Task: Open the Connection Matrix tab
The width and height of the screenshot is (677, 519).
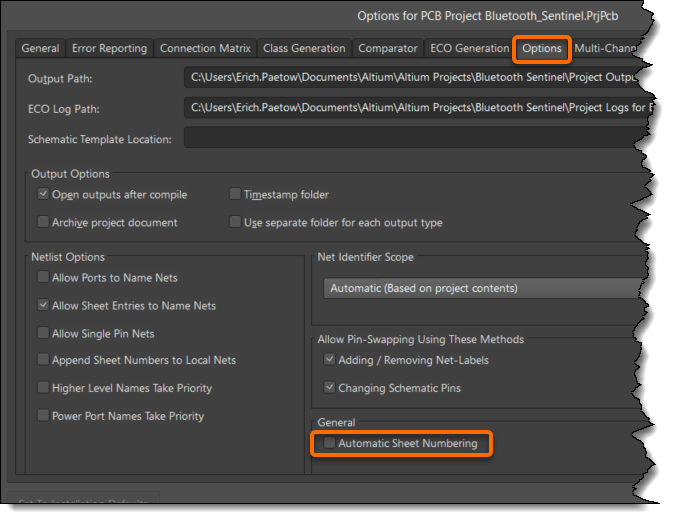Action: coord(205,48)
